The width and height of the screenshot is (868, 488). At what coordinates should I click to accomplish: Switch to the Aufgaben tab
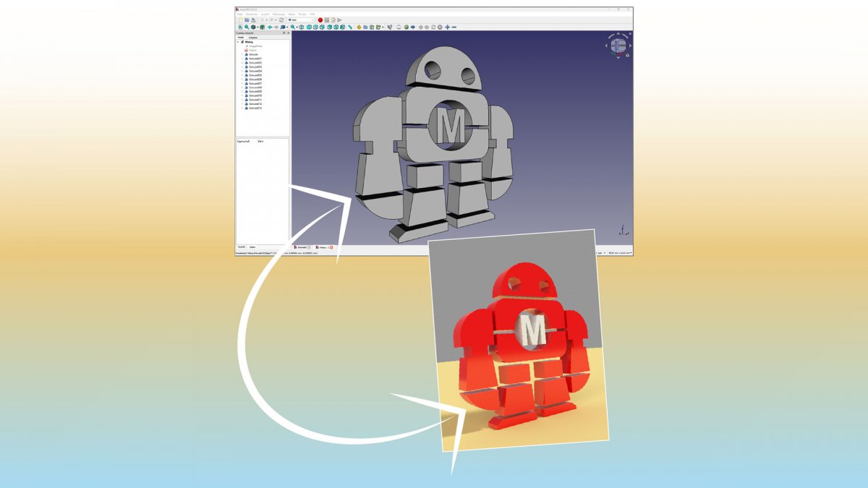(253, 37)
